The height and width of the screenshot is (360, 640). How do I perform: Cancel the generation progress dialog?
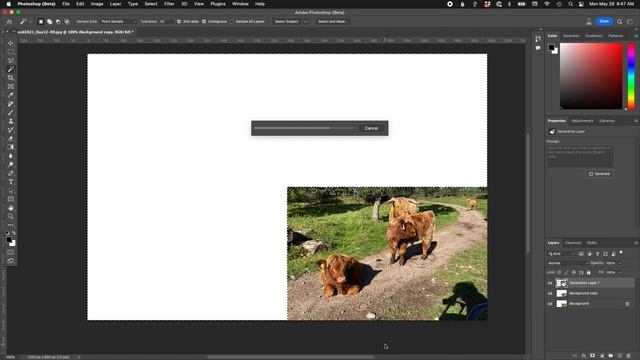(371, 128)
